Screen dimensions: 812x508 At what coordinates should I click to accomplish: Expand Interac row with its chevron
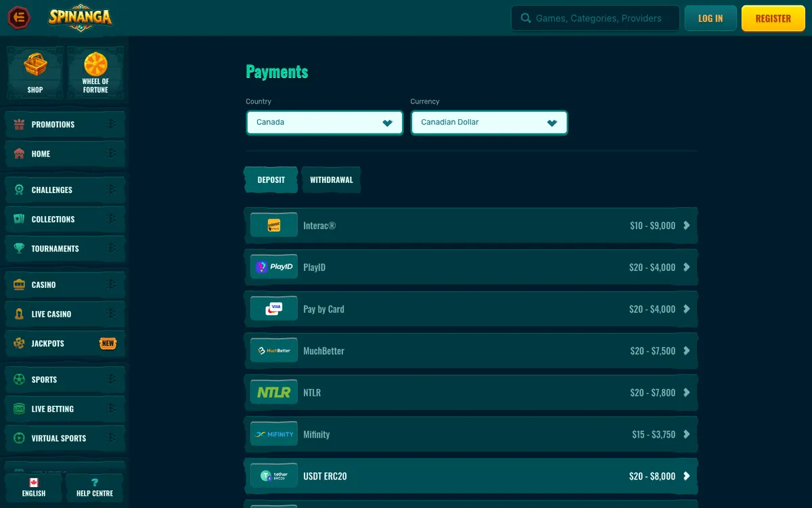click(x=686, y=226)
